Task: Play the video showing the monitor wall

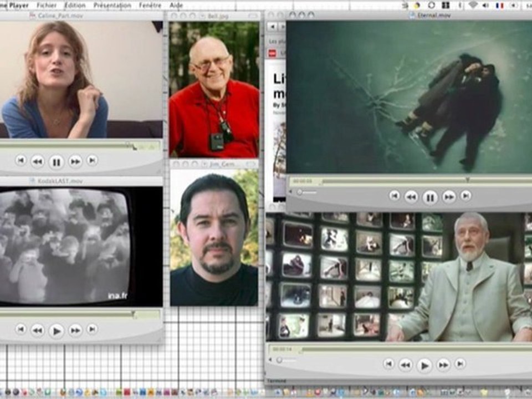Action: pos(424,365)
